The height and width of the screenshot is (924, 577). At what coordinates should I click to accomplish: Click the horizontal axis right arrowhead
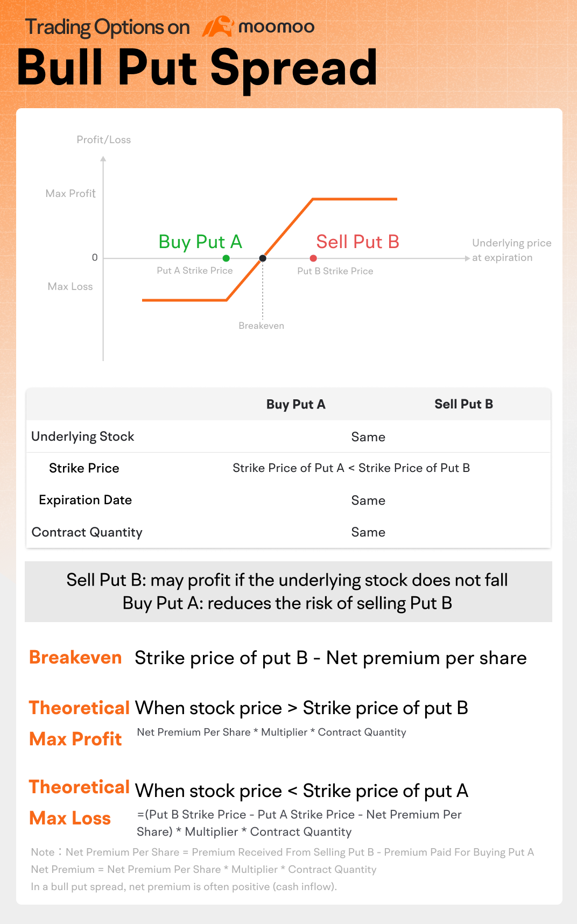click(x=467, y=258)
